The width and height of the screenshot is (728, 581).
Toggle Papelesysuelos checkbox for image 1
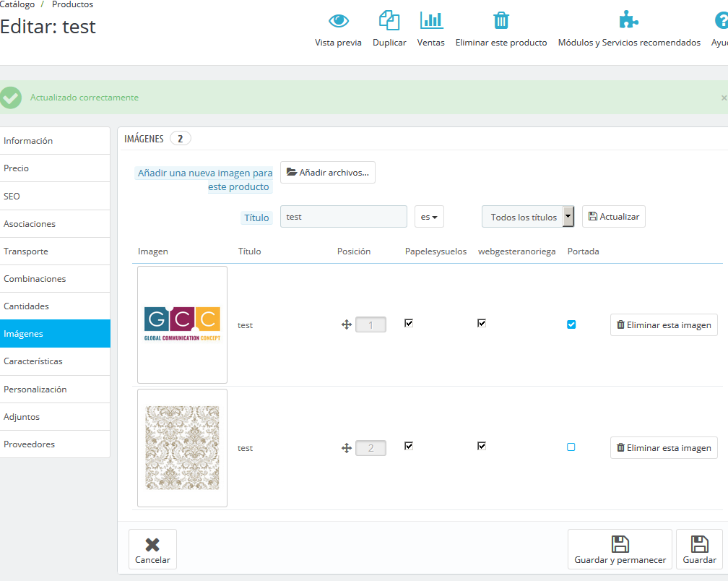pos(409,323)
